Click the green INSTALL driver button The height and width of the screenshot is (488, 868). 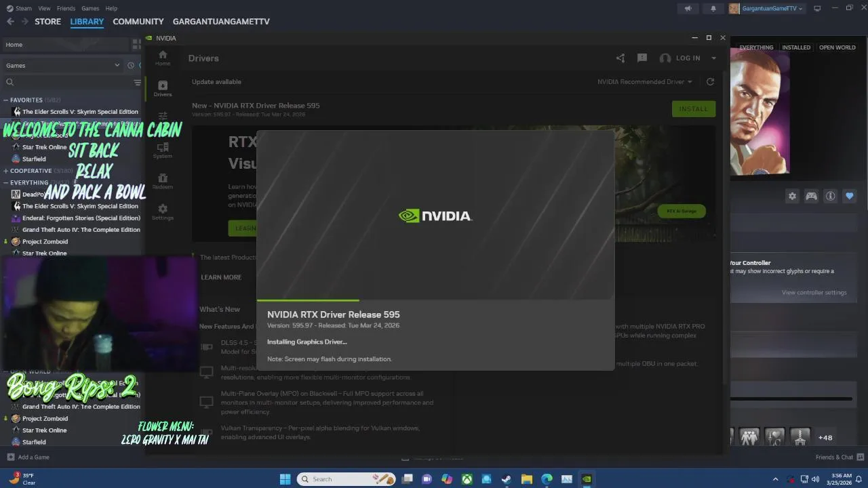pyautogui.click(x=693, y=109)
